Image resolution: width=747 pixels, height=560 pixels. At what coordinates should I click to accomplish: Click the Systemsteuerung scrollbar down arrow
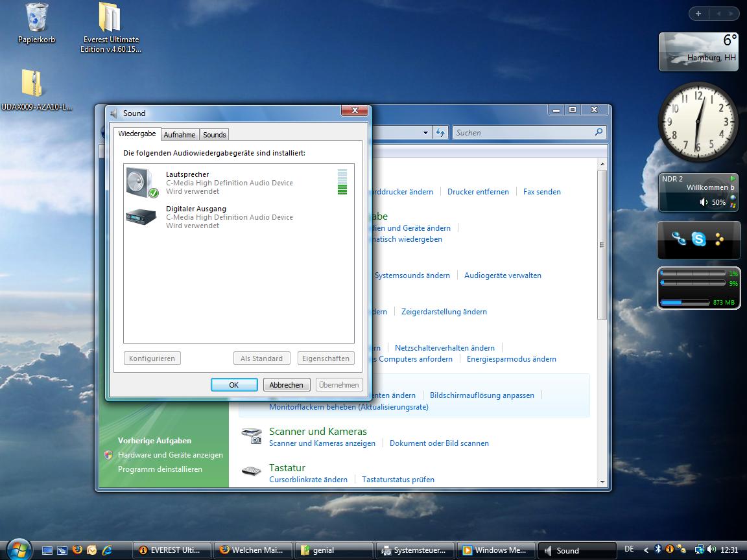pyautogui.click(x=602, y=482)
